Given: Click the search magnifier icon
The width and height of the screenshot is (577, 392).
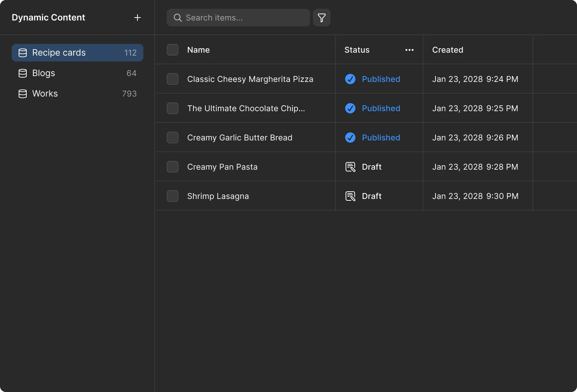Looking at the screenshot, I should 178,18.
